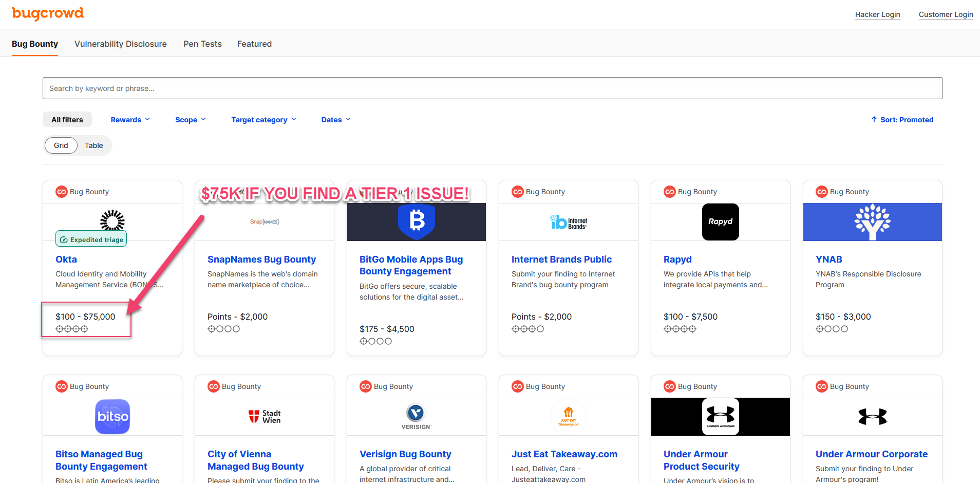Go to the Pen Tests tab
Screen dimensions: 980x483
point(203,44)
